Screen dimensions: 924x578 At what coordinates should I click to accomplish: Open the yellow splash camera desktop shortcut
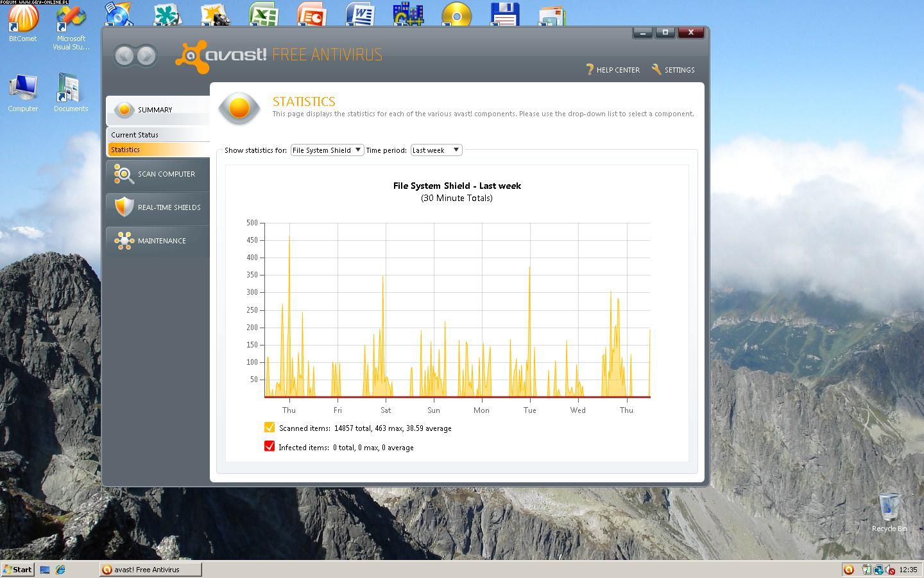coord(216,14)
